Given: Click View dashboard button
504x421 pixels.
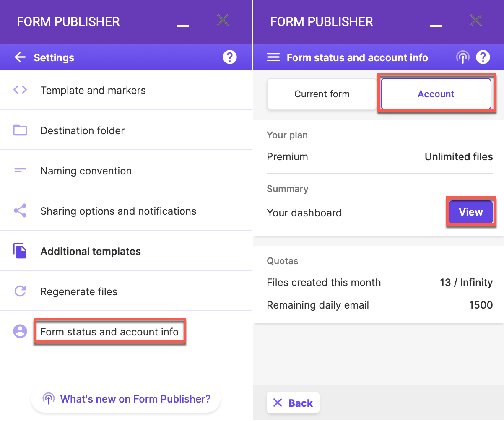Looking at the screenshot, I should pyautogui.click(x=471, y=212).
